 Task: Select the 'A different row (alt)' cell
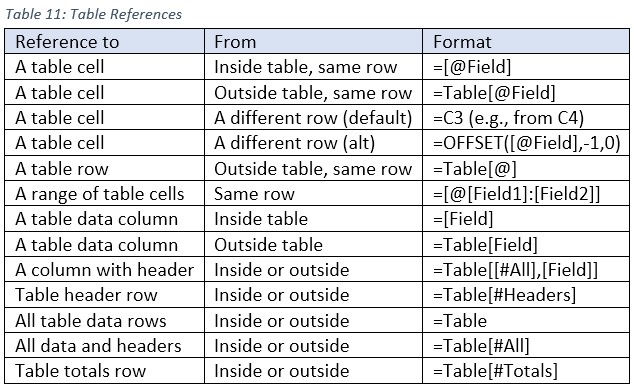[x=314, y=143]
